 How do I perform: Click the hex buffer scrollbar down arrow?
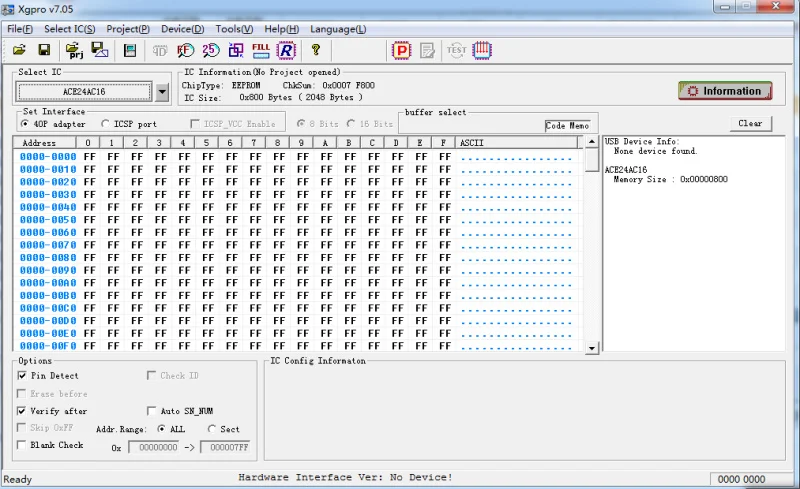[591, 349]
